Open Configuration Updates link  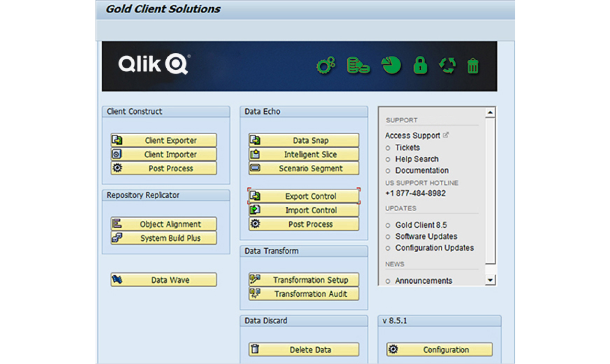coord(434,248)
